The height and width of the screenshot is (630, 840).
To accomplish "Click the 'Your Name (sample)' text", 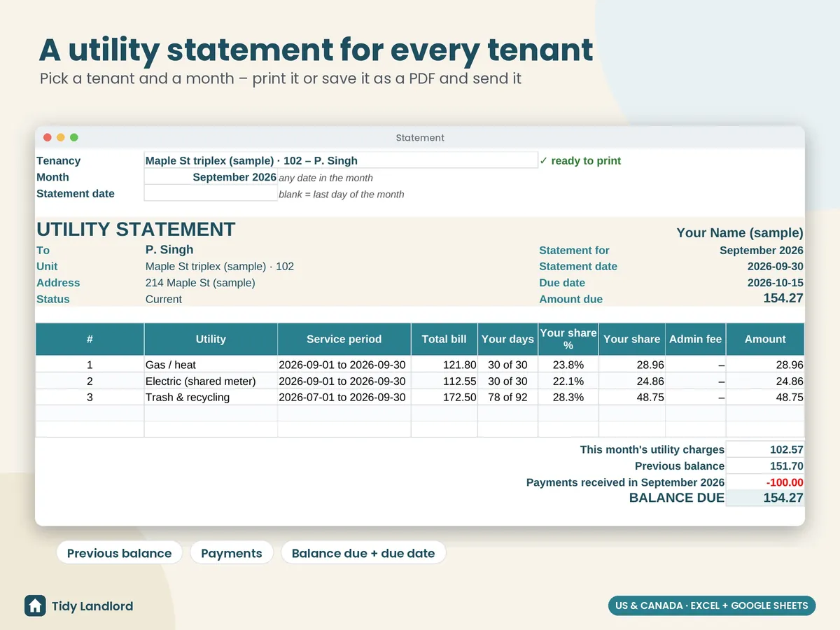I will coord(740,233).
